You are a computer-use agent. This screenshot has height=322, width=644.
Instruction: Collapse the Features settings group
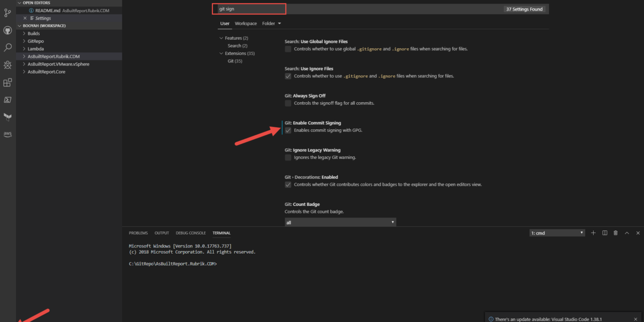pyautogui.click(x=221, y=38)
